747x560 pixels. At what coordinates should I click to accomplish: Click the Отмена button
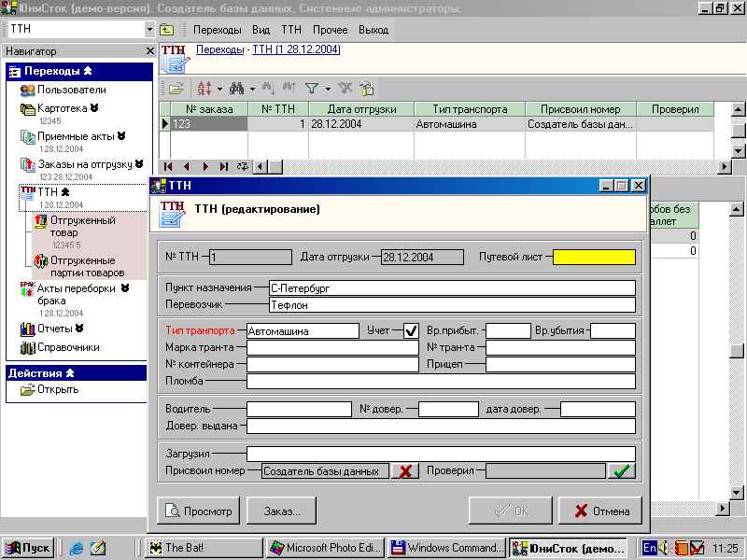click(x=599, y=511)
